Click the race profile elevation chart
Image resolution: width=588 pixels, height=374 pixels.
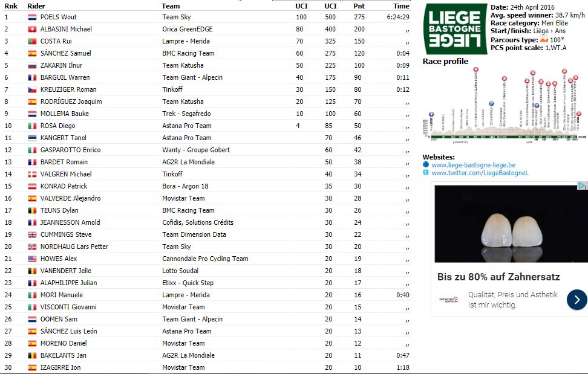[x=503, y=106]
